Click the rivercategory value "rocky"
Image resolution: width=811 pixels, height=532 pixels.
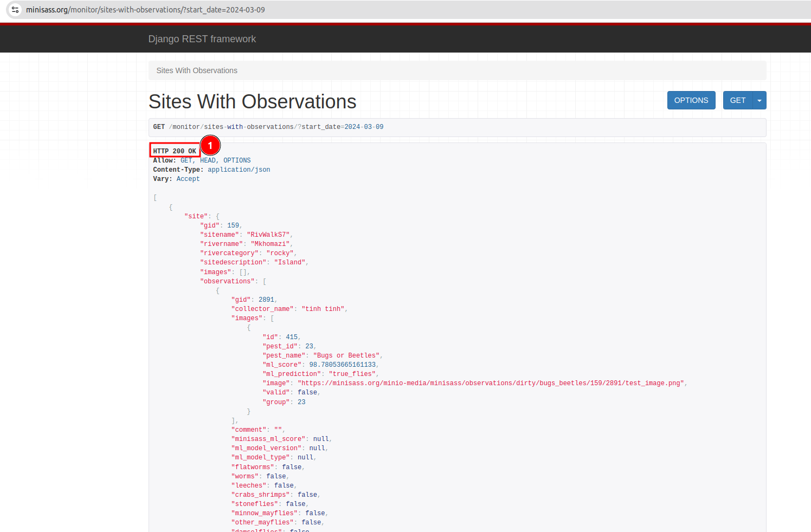pos(280,253)
